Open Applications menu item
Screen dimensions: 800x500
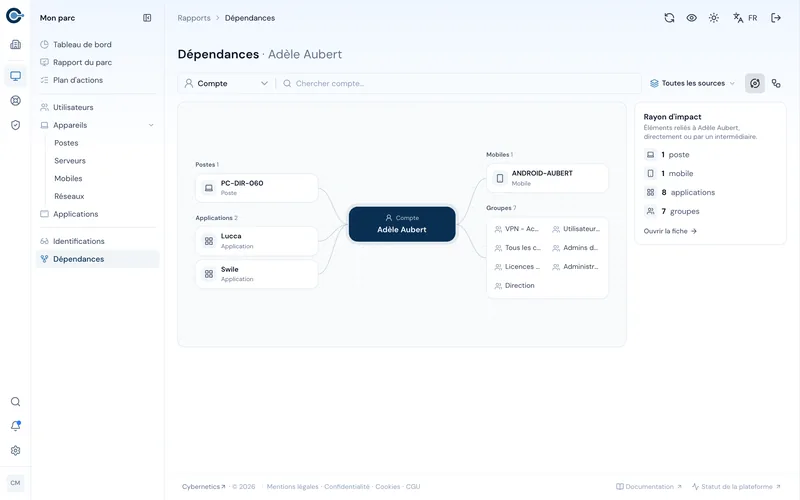tap(97, 214)
